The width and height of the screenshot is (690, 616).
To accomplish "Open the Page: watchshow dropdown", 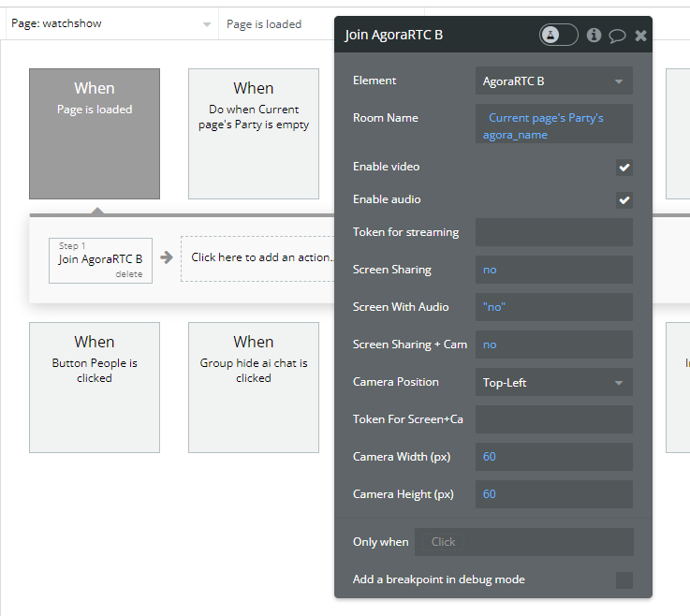I will (110, 23).
